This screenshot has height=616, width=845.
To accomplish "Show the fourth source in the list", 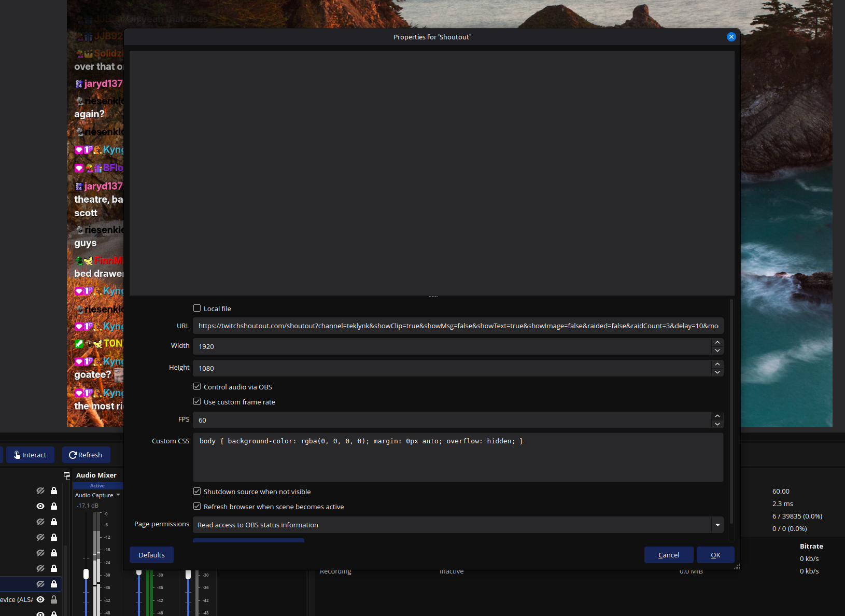I will pyautogui.click(x=40, y=537).
